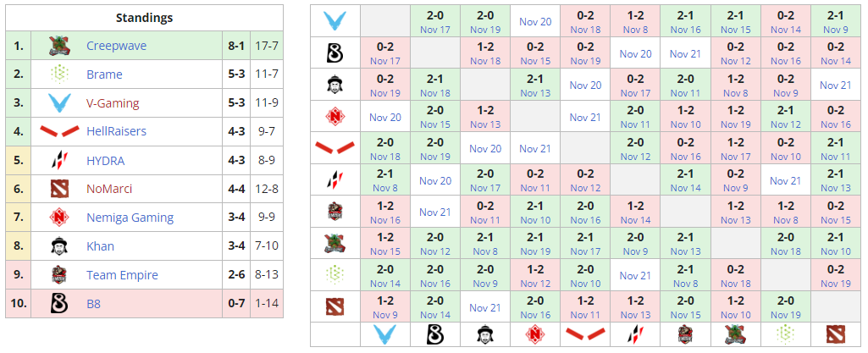Click the Creepwave logo in the standings list
Image resolution: width=868 pixels, height=353 pixels.
click(58, 46)
